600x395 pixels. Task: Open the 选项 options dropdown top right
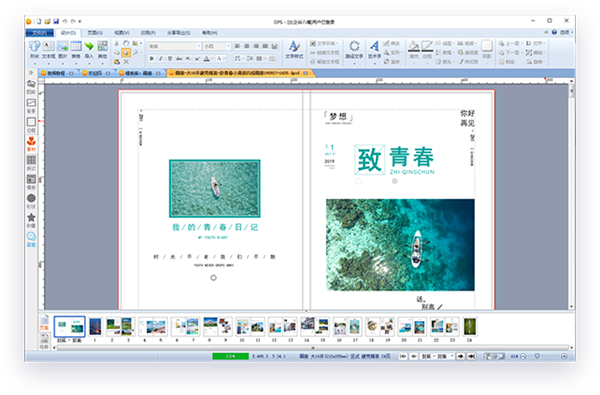(x=566, y=33)
